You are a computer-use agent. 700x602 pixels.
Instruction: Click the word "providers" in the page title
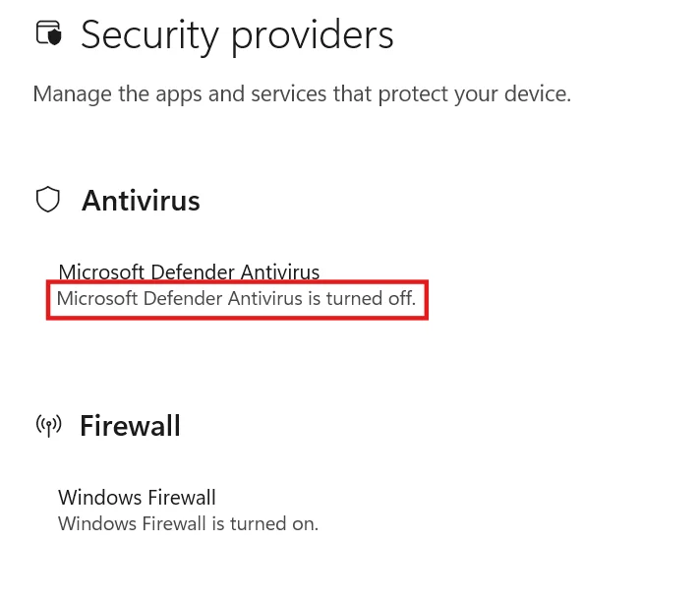(312, 35)
